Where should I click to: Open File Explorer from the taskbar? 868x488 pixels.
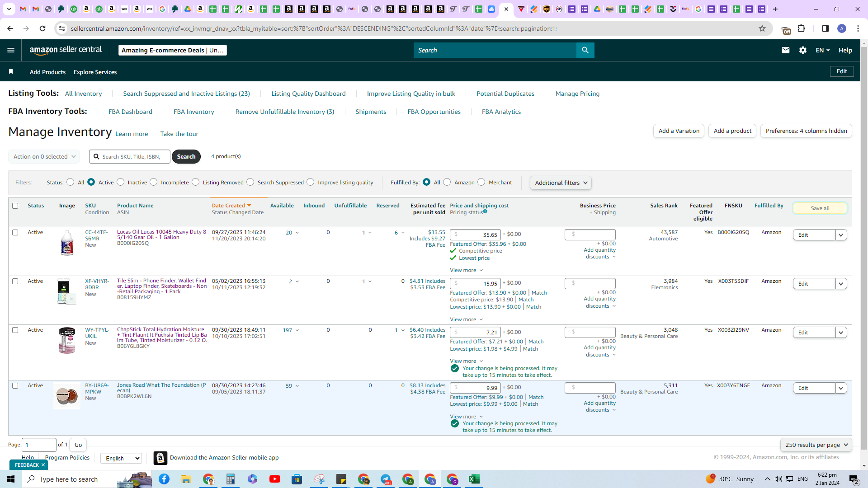click(x=186, y=479)
